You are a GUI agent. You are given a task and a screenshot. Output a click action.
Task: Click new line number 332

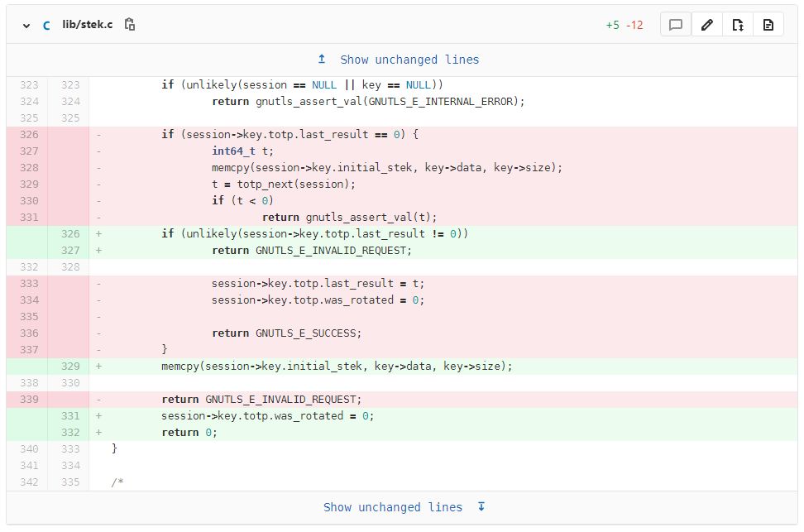coord(69,432)
